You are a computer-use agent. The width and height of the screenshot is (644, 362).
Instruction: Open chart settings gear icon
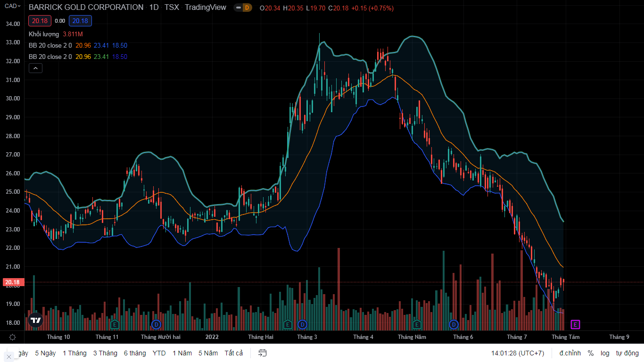pyautogui.click(x=12, y=337)
